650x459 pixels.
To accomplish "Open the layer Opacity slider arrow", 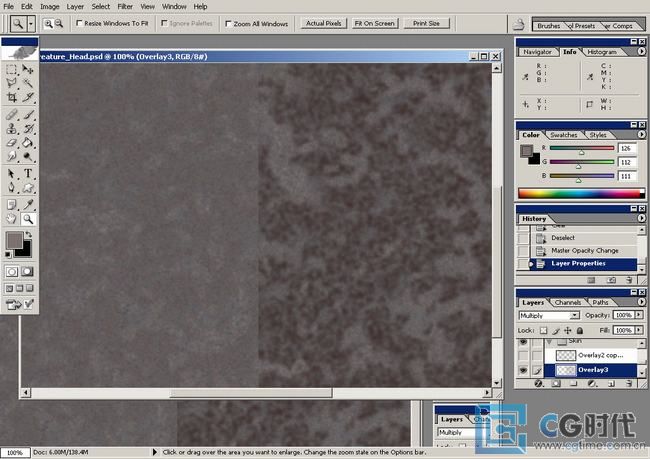I will pos(639,315).
